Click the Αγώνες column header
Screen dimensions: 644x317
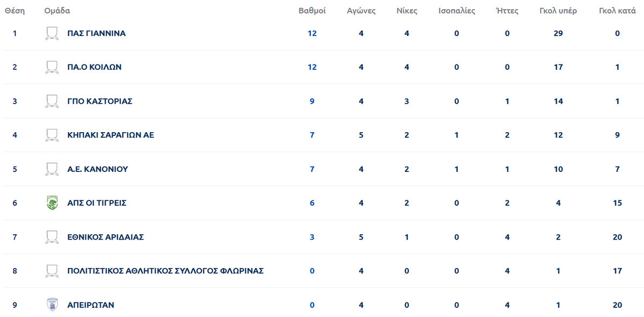(361, 11)
